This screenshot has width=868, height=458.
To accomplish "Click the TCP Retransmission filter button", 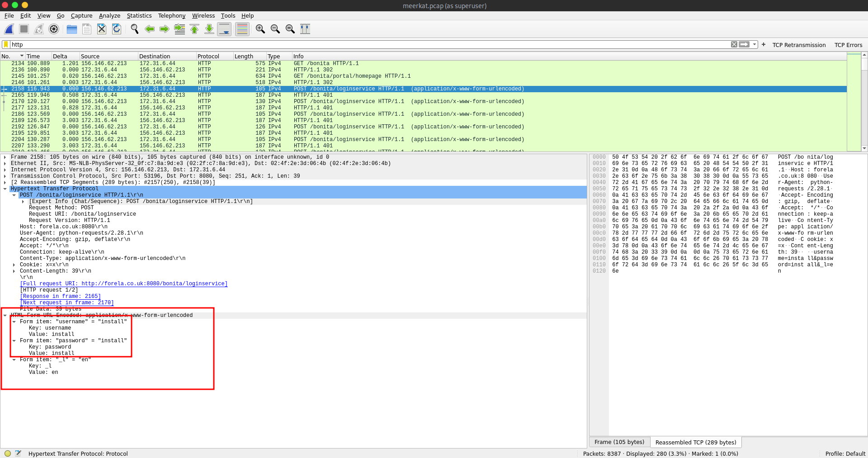I will point(798,45).
